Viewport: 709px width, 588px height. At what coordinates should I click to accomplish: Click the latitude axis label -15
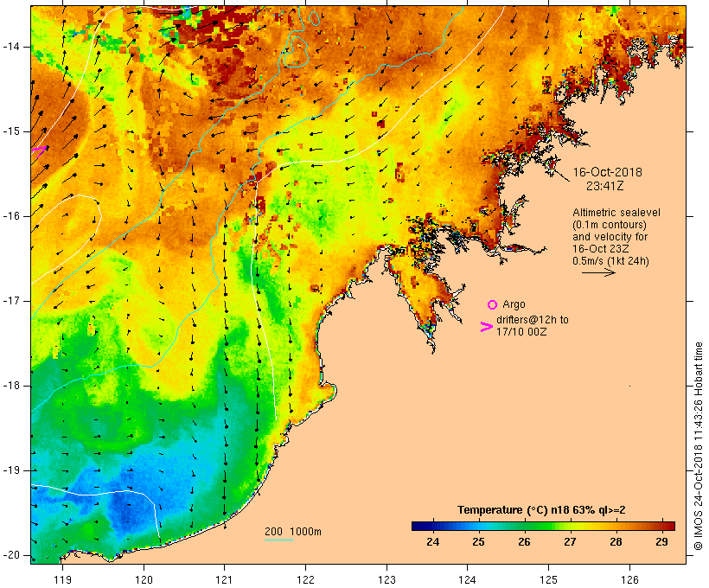pyautogui.click(x=11, y=131)
